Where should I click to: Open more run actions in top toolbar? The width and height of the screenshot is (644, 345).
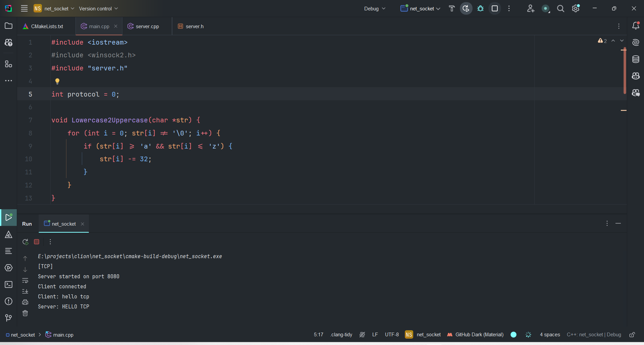509,8
